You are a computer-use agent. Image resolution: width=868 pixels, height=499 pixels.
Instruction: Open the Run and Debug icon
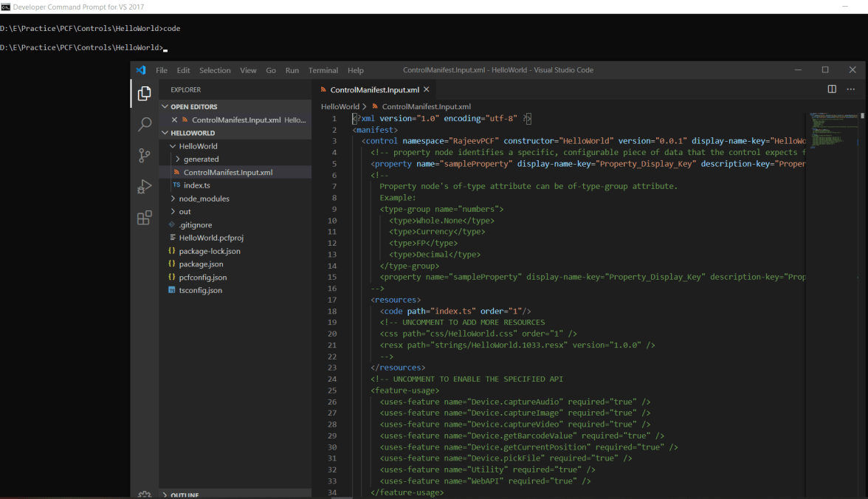pos(145,187)
